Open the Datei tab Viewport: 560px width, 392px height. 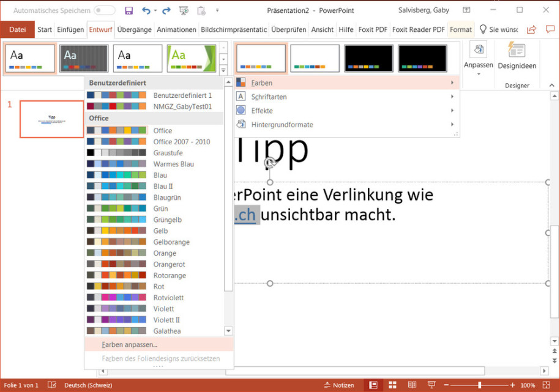pyautogui.click(x=18, y=29)
